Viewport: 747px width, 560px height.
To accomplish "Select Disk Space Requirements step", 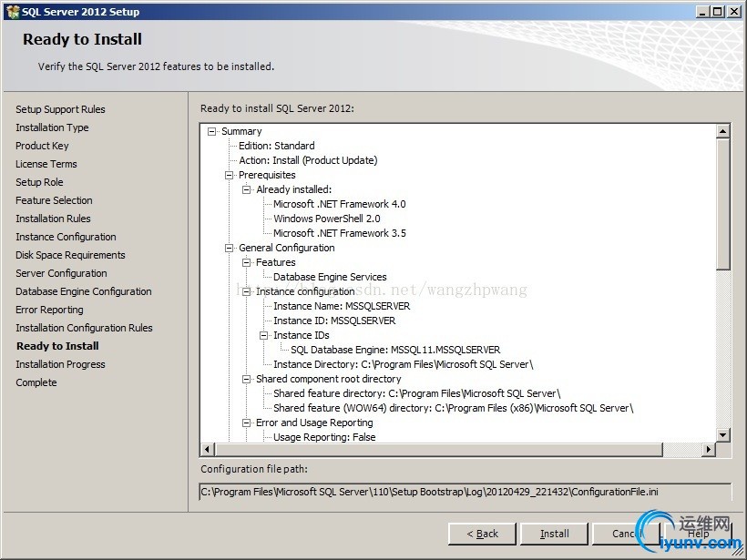I will tap(70, 255).
